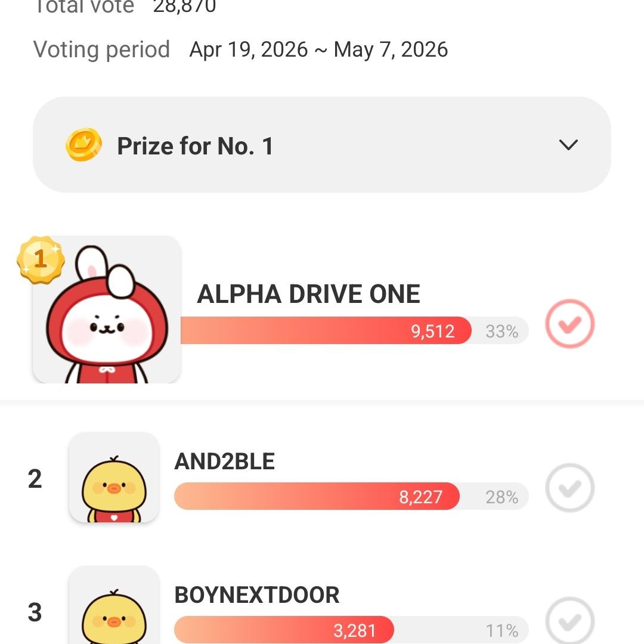This screenshot has width=644, height=644.
Task: Click the AND2BLE chick avatar icon
Action: pos(114,477)
